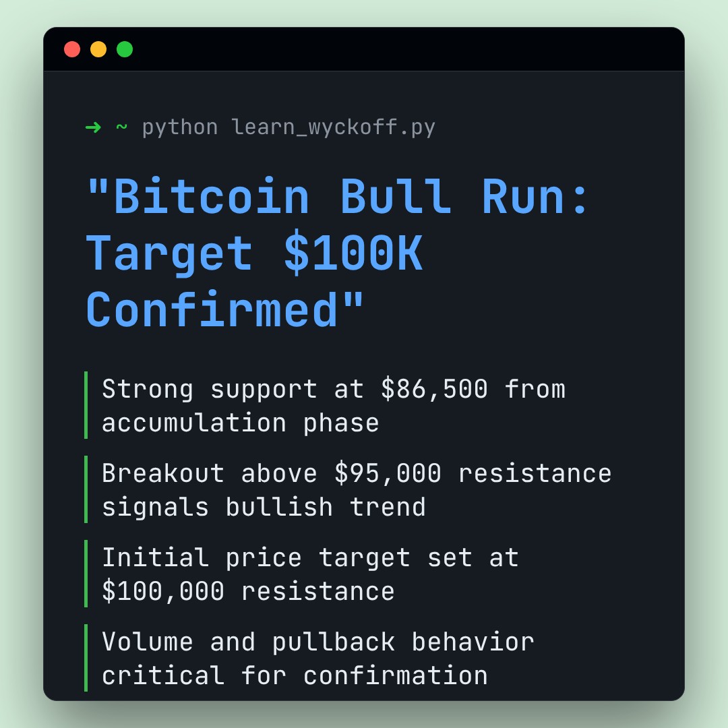This screenshot has height=728, width=728.
Task: Click the word python in the command
Action: point(180,127)
